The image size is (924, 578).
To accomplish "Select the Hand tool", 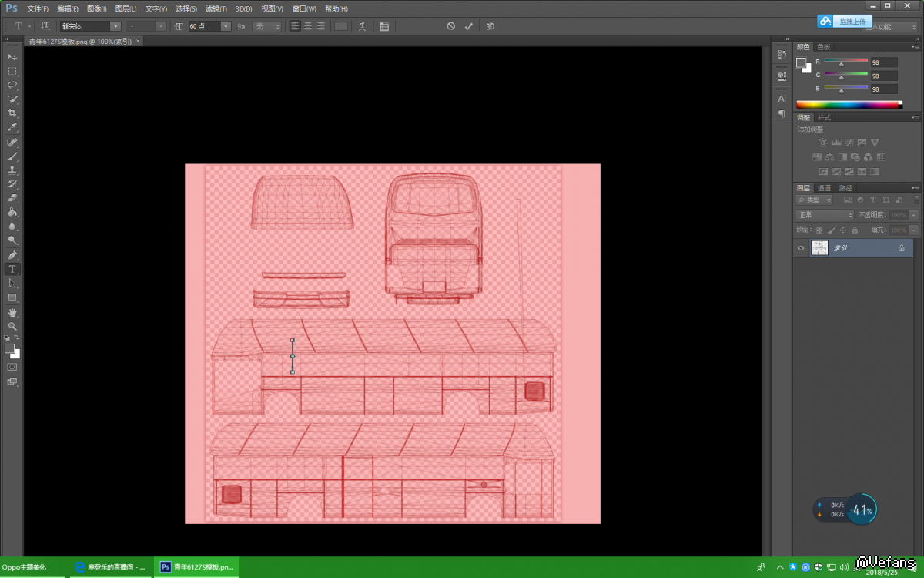I will [12, 312].
